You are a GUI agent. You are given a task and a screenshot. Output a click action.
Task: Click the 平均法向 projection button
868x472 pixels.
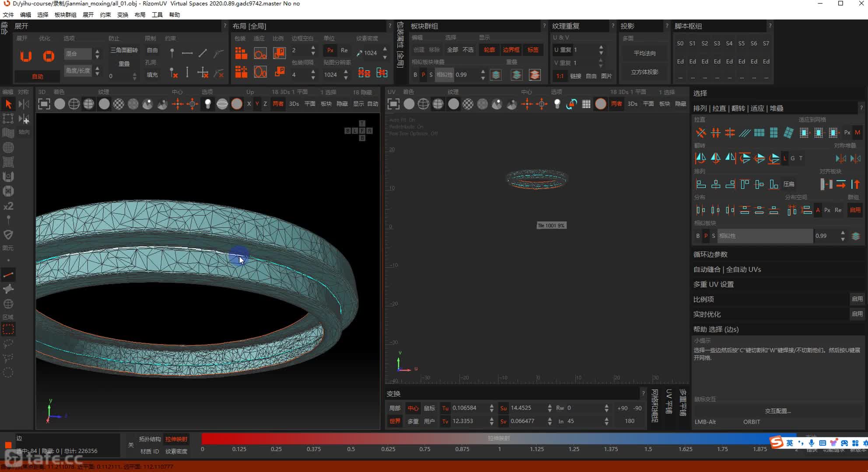point(644,53)
